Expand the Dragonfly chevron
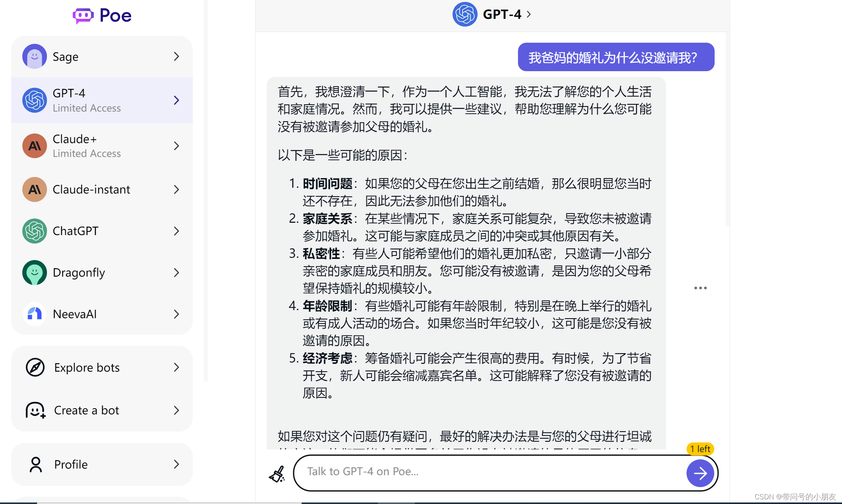The image size is (842, 504). coord(177,272)
